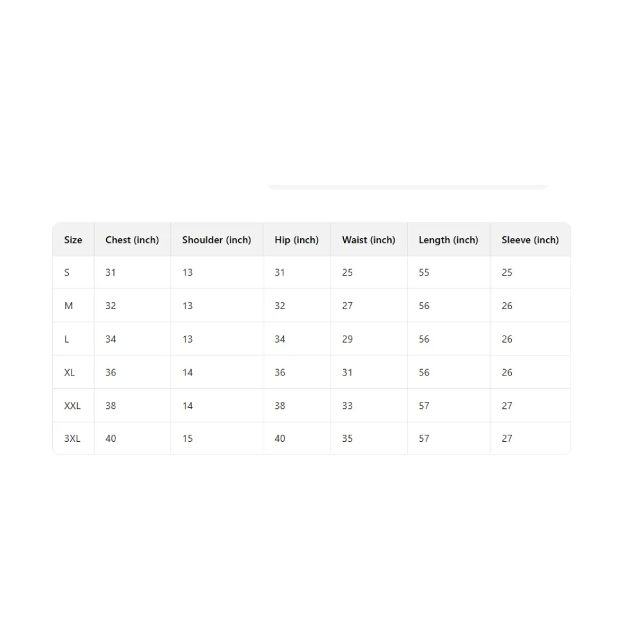Click the length value 55 for size S
This screenshot has height=644, width=644.
point(424,272)
